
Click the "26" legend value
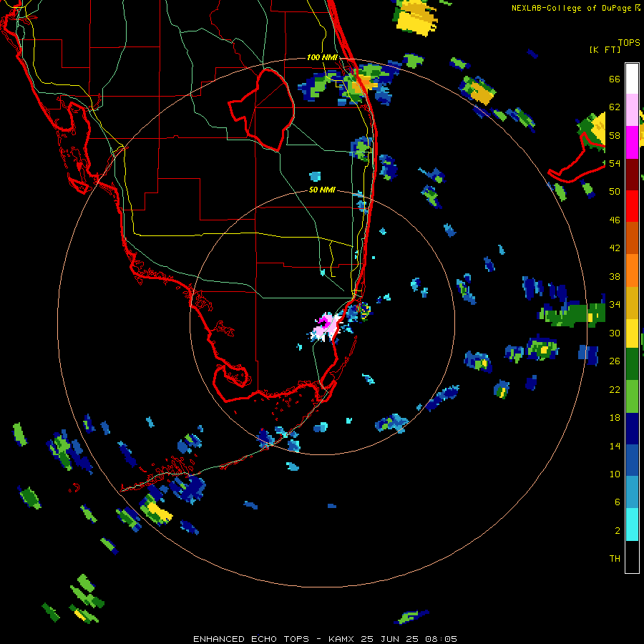tap(615, 361)
